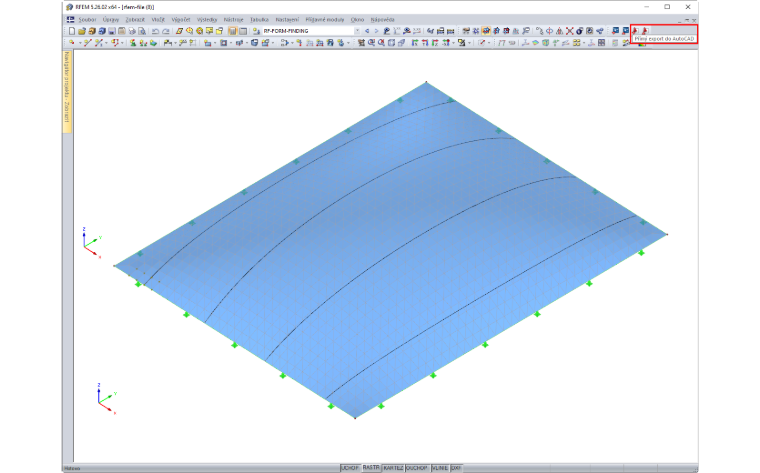Toggle the highlighted navigator panel display icon

tap(232, 31)
